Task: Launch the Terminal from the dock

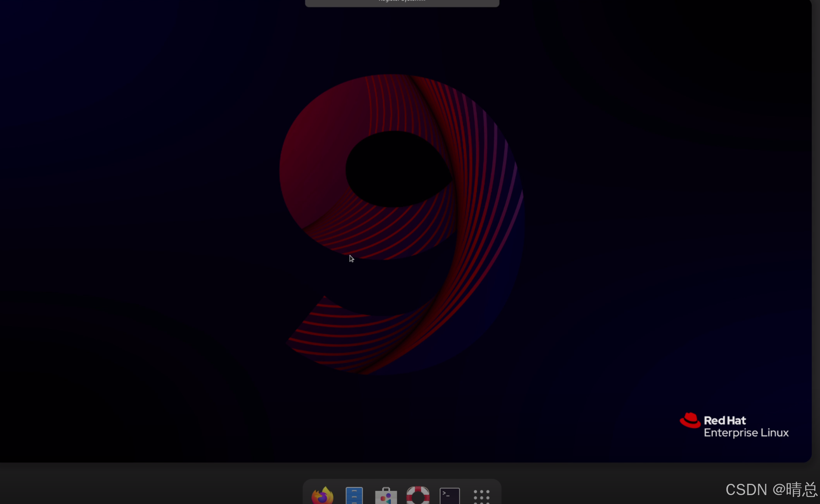Action: 450,496
